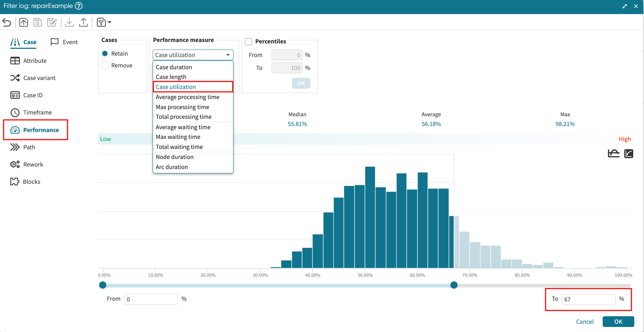Open the Rework filter in the sidebar

pos(33,164)
